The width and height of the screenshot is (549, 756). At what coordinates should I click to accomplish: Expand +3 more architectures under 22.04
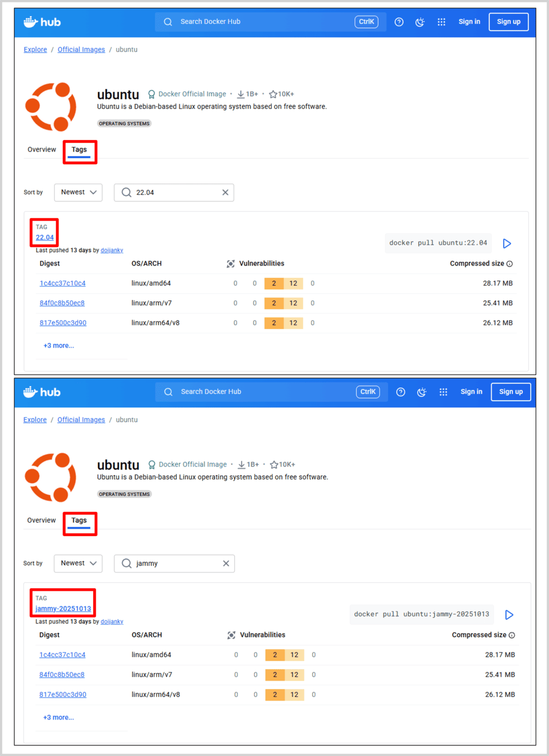58,346
